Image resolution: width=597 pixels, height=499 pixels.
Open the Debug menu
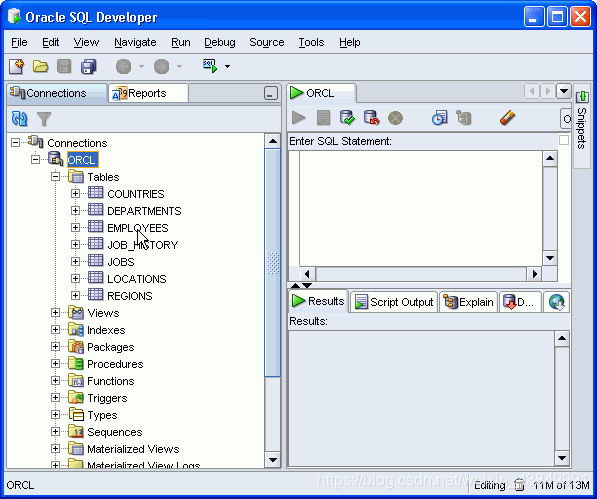[220, 42]
